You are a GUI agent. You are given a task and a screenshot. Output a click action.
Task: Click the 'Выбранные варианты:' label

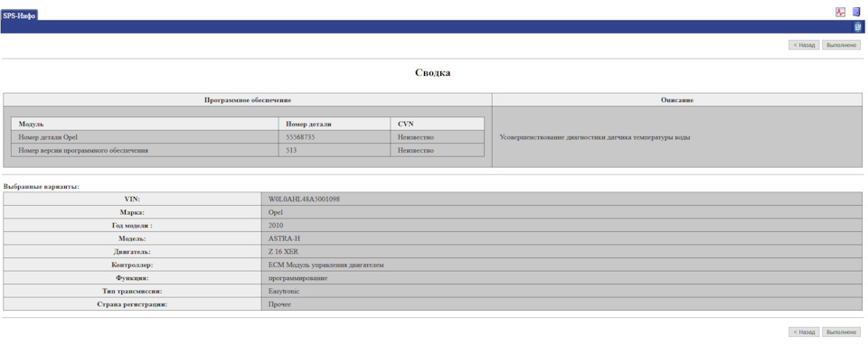[42, 187]
